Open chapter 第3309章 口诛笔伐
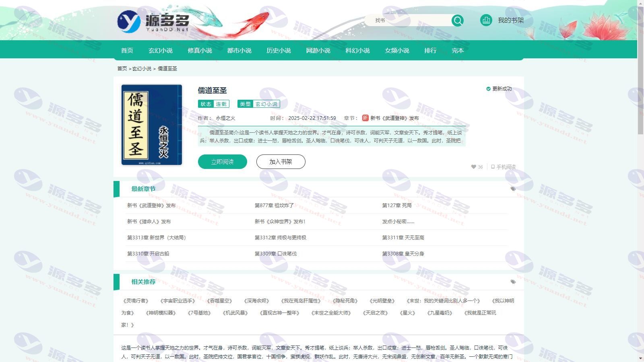The image size is (644, 362). [276, 254]
